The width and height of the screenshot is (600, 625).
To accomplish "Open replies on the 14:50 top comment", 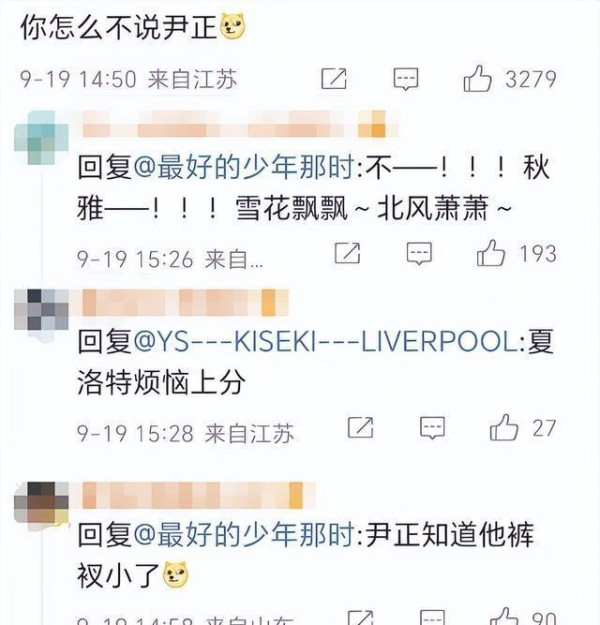I will pyautogui.click(x=406, y=79).
